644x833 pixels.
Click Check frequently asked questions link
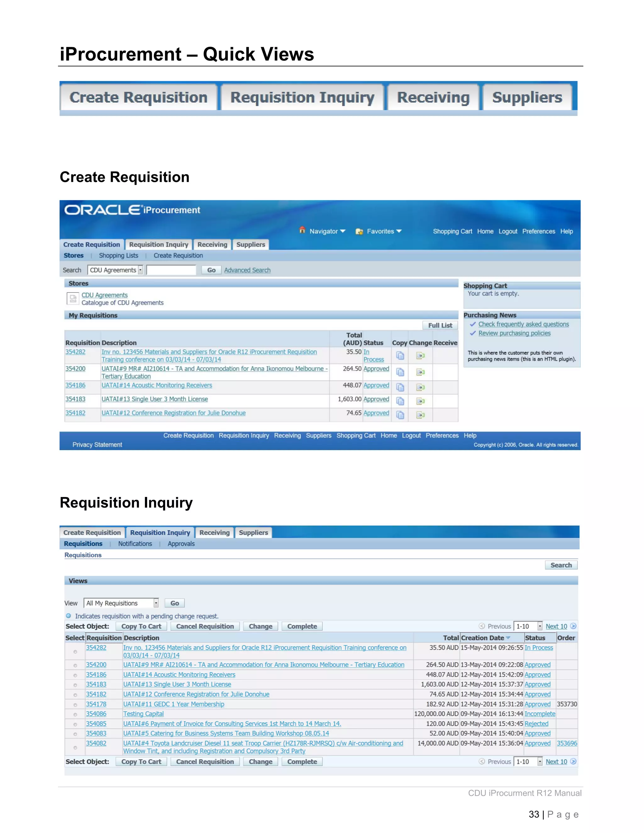coord(524,324)
